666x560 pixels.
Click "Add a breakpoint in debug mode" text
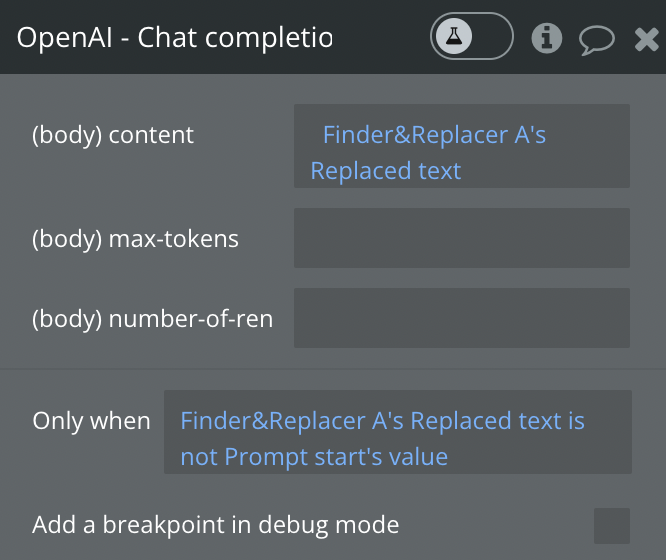pos(215,524)
